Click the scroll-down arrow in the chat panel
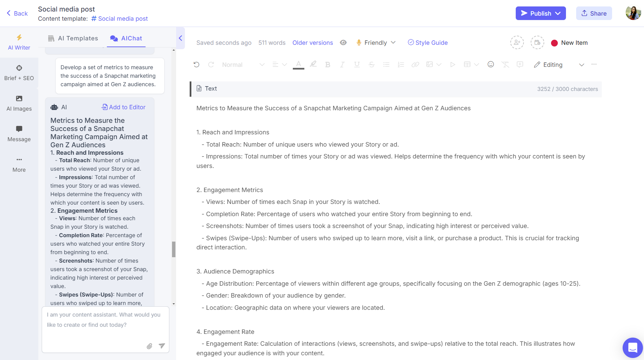This screenshot has height=360, width=644. [174, 304]
